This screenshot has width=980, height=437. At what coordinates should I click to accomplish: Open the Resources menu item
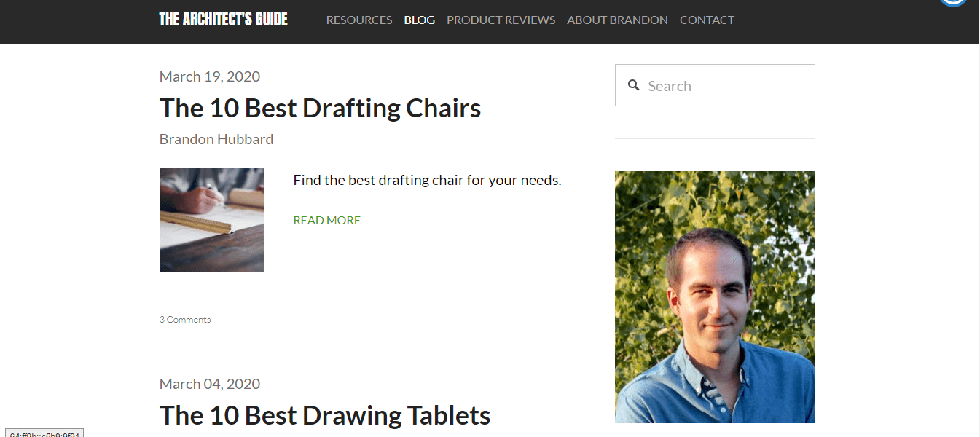tap(359, 20)
